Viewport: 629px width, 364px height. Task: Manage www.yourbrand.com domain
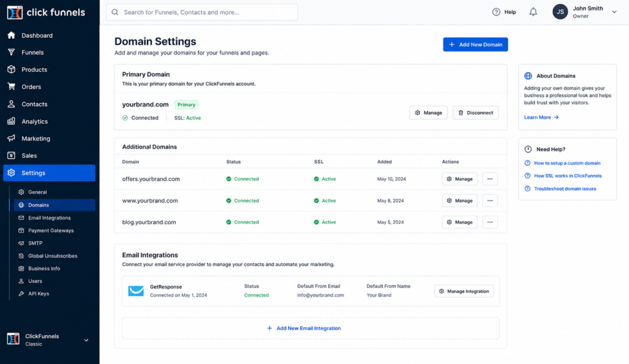point(459,201)
